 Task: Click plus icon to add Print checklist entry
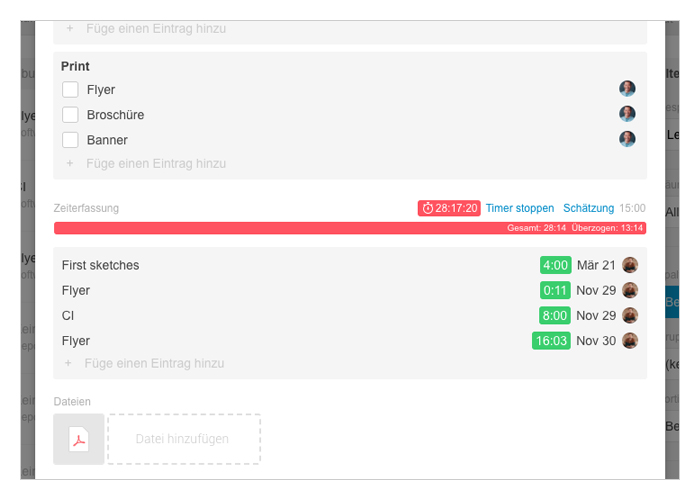click(x=70, y=163)
